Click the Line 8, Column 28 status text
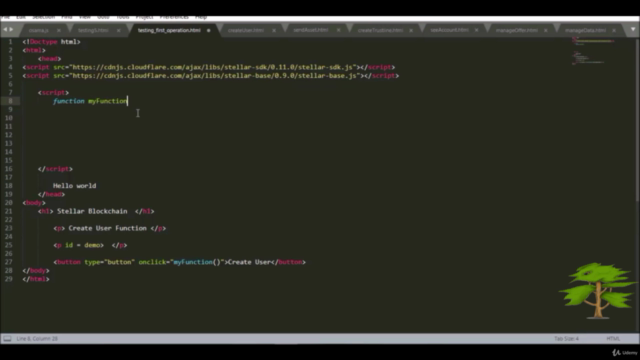The width and height of the screenshot is (640, 360). click(37, 338)
